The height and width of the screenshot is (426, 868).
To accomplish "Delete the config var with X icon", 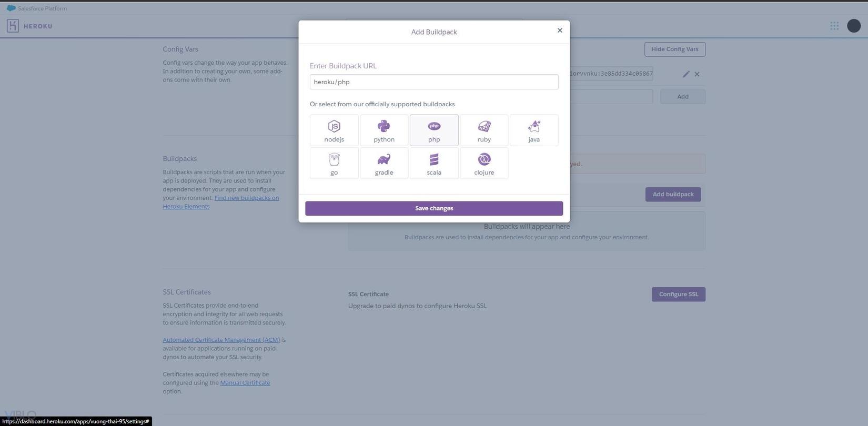I will 697,74.
